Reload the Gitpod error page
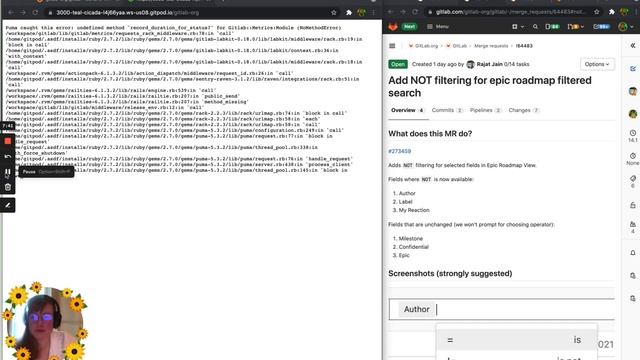 (35, 13)
